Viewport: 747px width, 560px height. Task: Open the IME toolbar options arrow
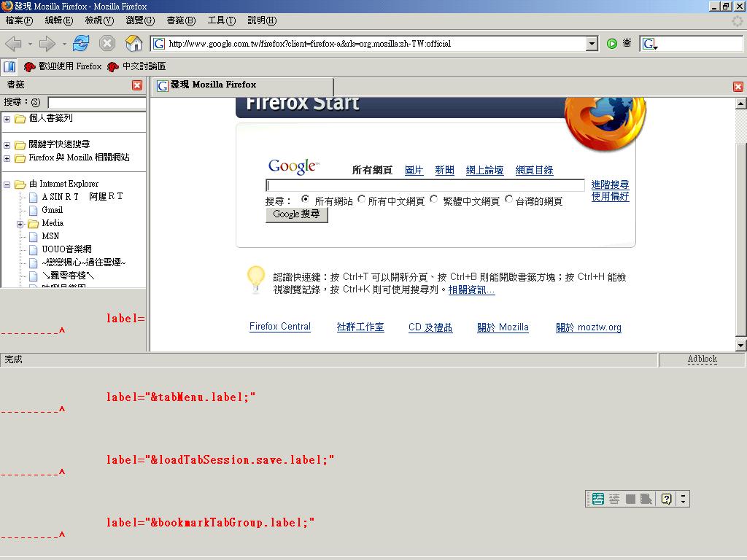tap(683, 499)
